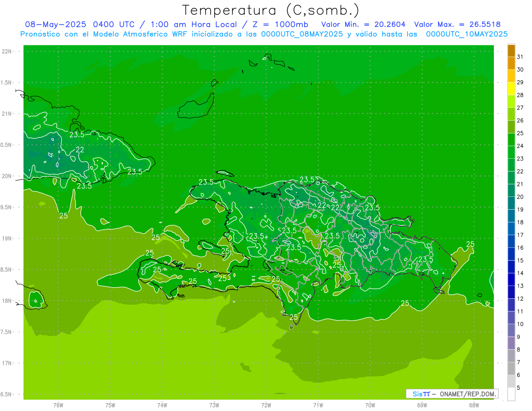532x411 pixels.
Task: Pick the yellow legend swatch between 28 and 29
Action: [x=511, y=88]
